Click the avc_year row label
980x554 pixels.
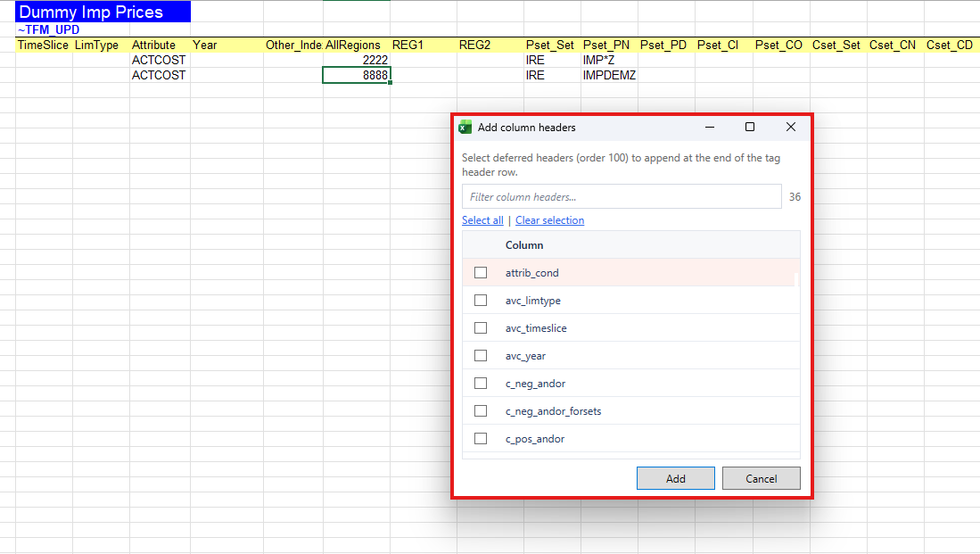click(x=525, y=356)
